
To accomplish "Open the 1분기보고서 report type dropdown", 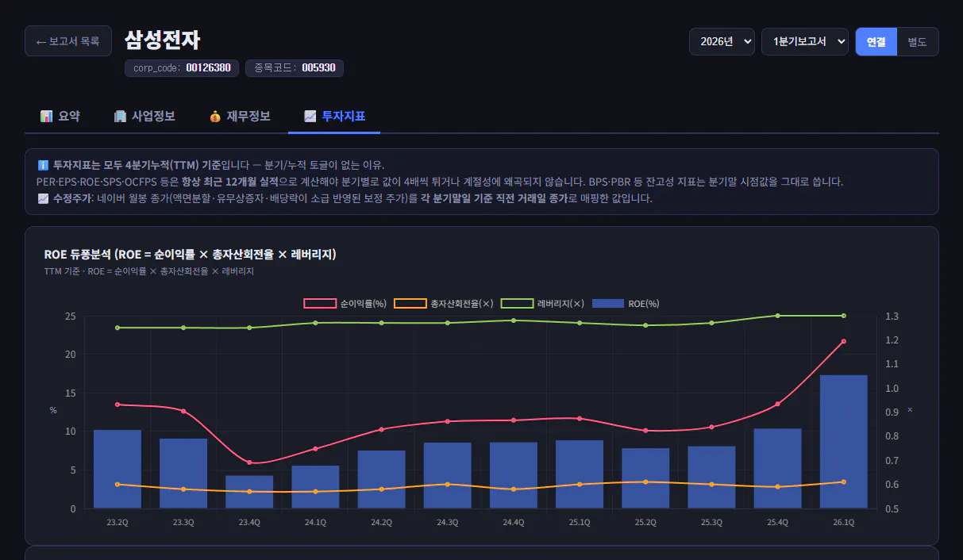I will click(805, 42).
